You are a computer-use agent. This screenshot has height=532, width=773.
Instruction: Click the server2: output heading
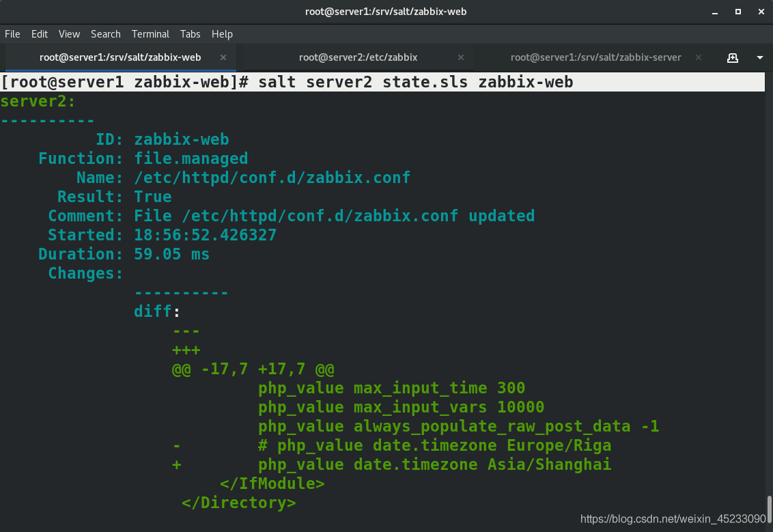[x=38, y=101]
